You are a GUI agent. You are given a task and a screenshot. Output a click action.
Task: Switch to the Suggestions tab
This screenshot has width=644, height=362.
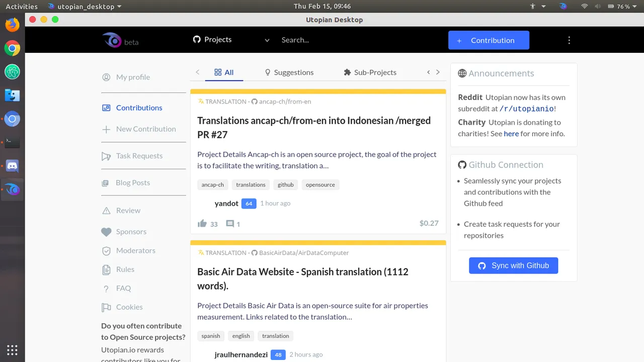[x=289, y=72]
